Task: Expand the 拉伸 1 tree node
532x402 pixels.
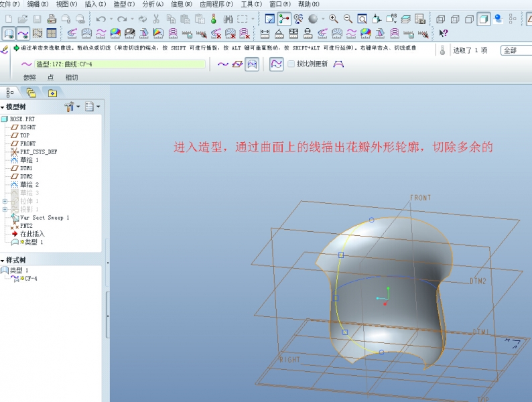Action: pyautogui.click(x=5, y=201)
